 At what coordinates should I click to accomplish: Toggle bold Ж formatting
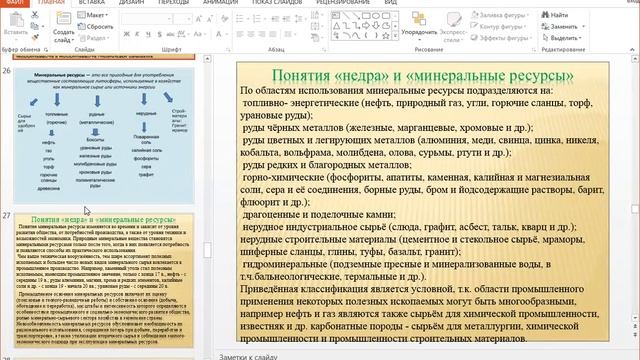coord(127,34)
